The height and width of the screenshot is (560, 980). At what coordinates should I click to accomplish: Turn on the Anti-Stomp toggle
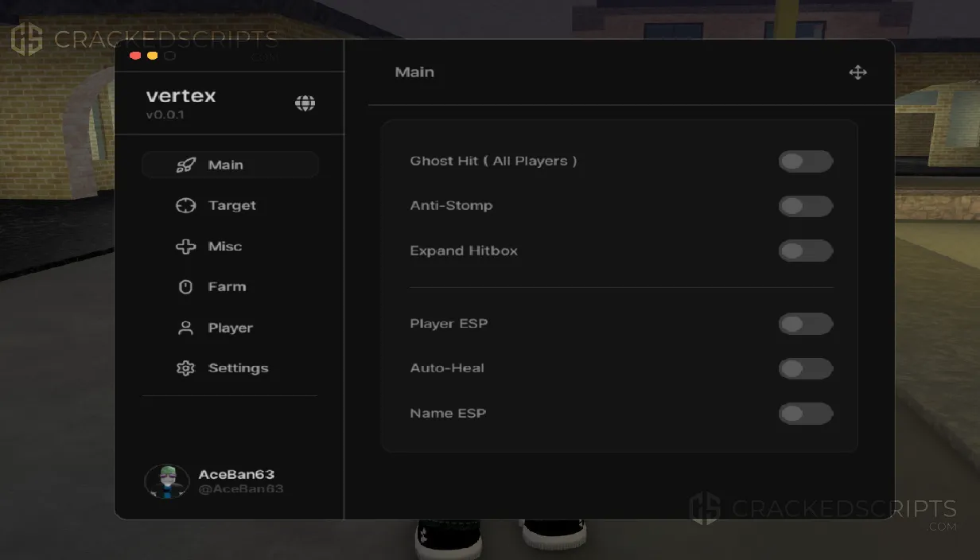point(805,207)
